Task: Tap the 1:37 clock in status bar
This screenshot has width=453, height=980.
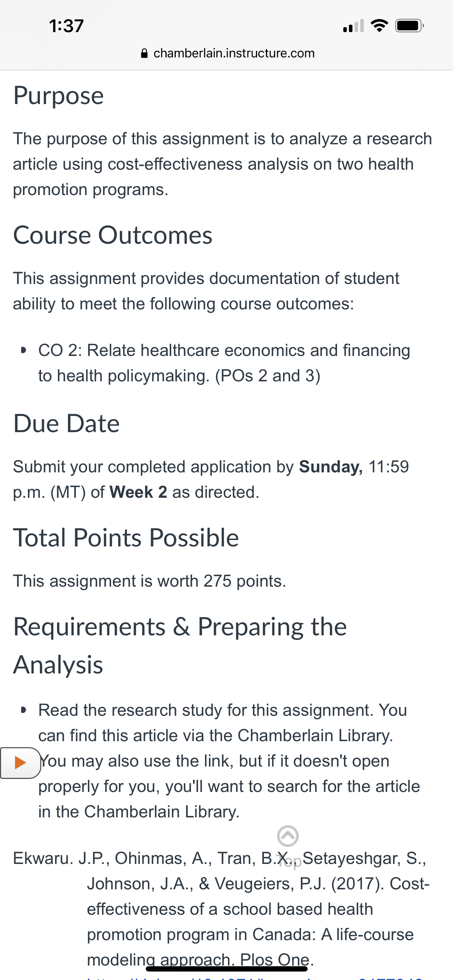Action: pos(66,26)
